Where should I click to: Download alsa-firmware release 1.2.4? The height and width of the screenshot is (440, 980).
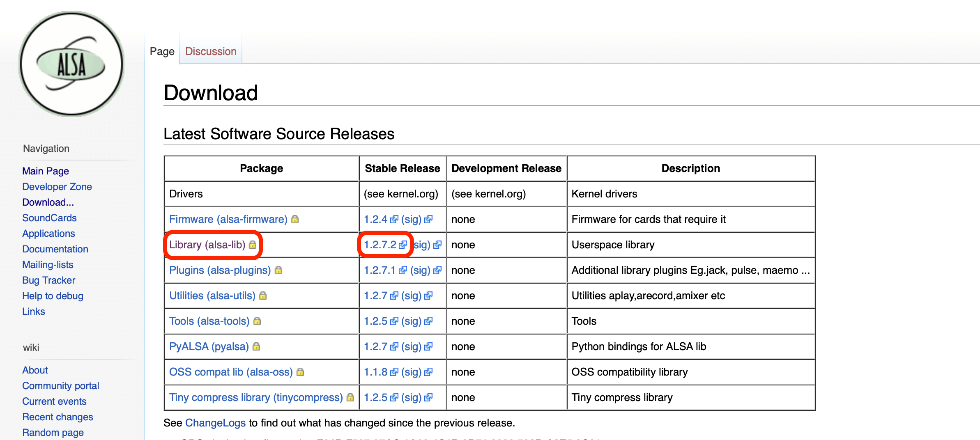pos(376,220)
